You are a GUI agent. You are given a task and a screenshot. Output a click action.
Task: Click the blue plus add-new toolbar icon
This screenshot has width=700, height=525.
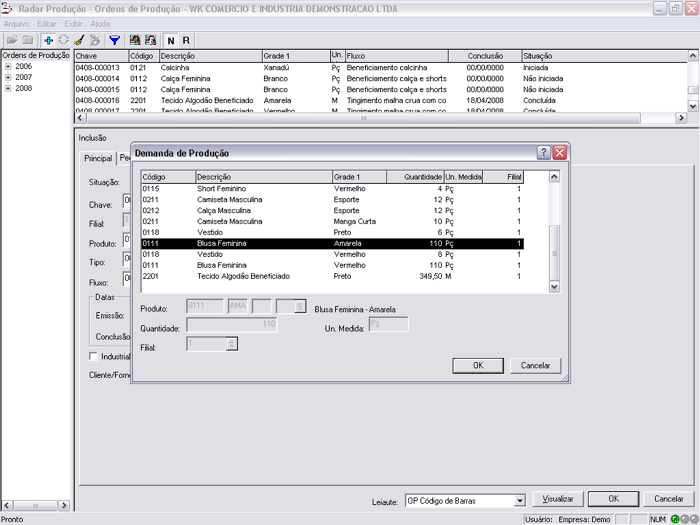point(48,40)
